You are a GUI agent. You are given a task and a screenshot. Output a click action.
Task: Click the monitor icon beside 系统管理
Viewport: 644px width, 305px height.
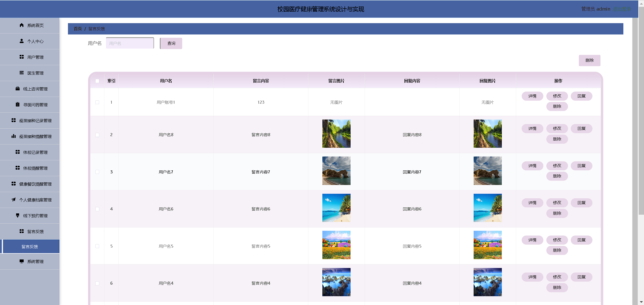(x=22, y=261)
